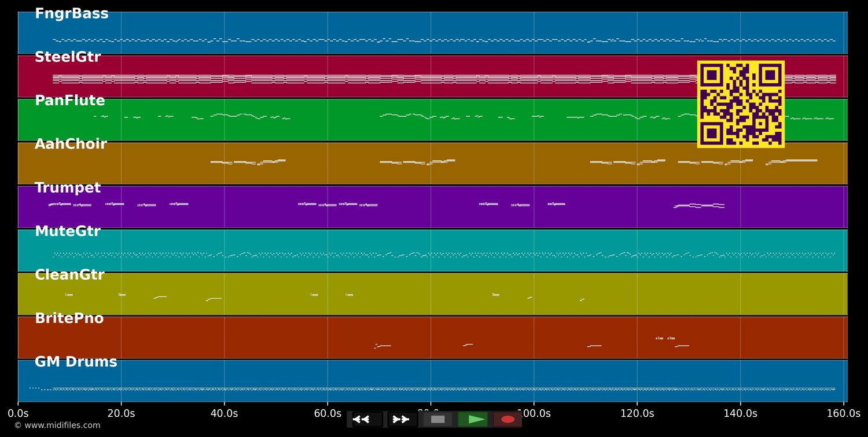Expand the PanFlute track lane
Screen dimensions: 868x437
click(x=70, y=100)
